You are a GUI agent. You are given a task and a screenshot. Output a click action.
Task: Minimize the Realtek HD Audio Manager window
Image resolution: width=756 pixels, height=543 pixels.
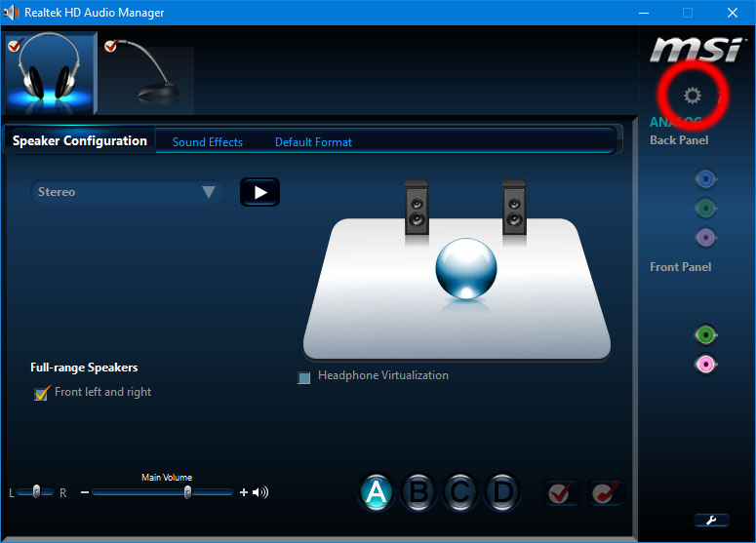644,13
